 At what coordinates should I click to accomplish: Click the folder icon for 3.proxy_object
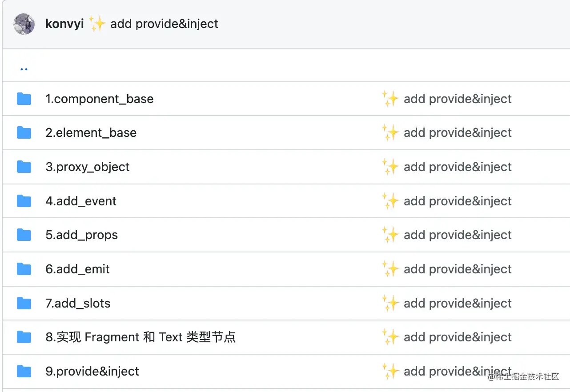[24, 167]
